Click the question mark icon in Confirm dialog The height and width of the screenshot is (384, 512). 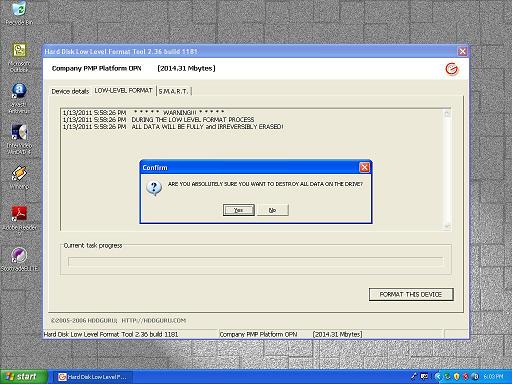(x=154, y=188)
